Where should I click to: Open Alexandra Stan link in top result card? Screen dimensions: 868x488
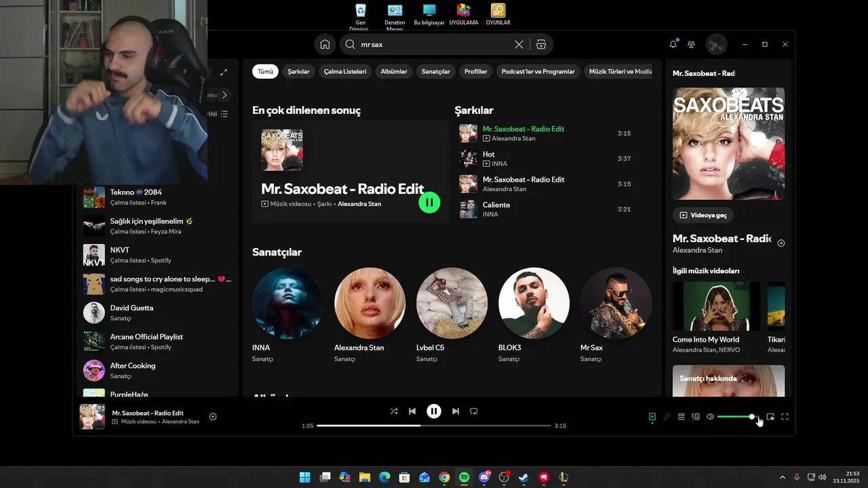click(359, 204)
